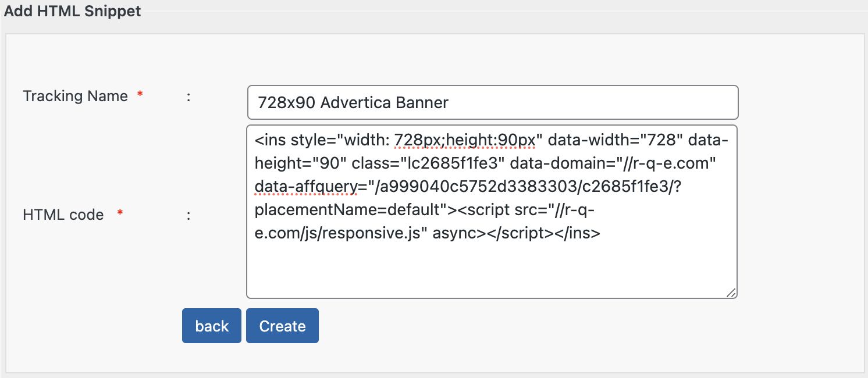Click the Create button
The width and height of the screenshot is (868, 378).
[x=282, y=326]
